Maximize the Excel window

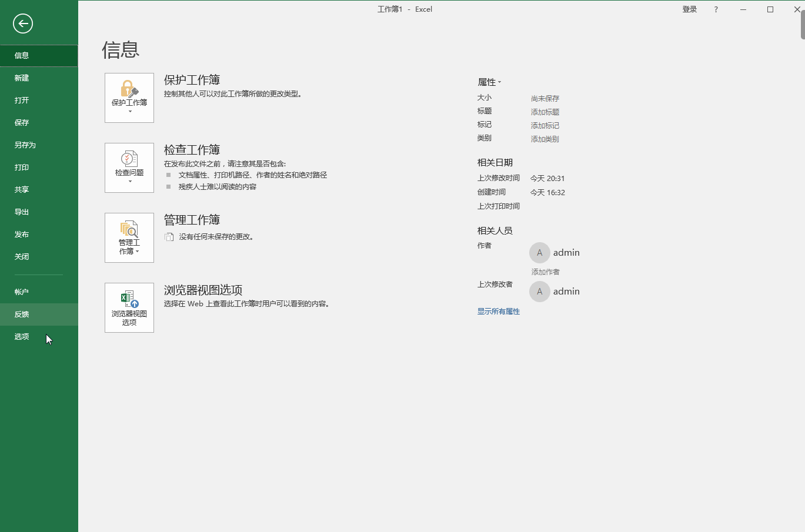[770, 9]
